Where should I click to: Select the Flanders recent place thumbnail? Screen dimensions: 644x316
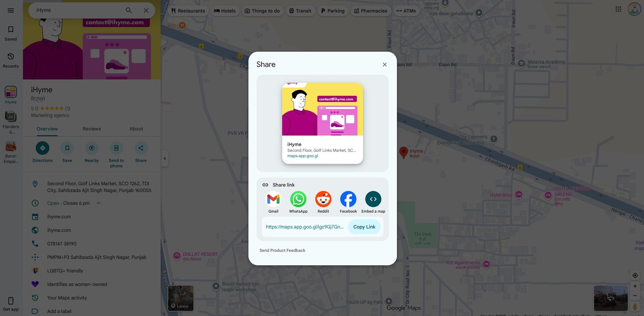click(11, 116)
